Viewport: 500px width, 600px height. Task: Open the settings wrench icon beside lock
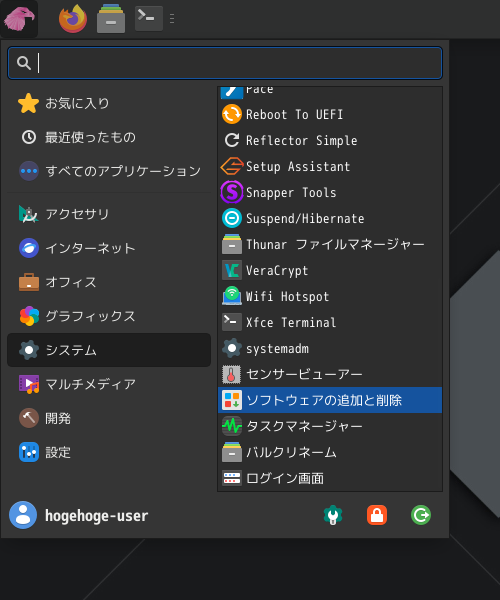click(333, 515)
